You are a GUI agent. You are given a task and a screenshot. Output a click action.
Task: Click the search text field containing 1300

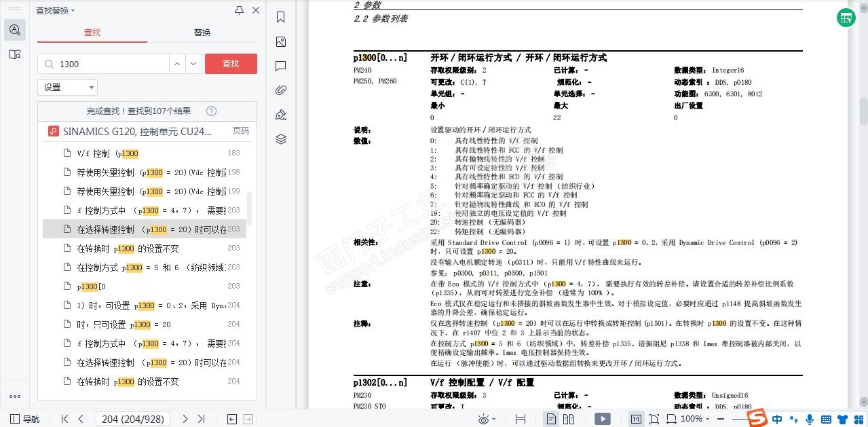point(103,64)
